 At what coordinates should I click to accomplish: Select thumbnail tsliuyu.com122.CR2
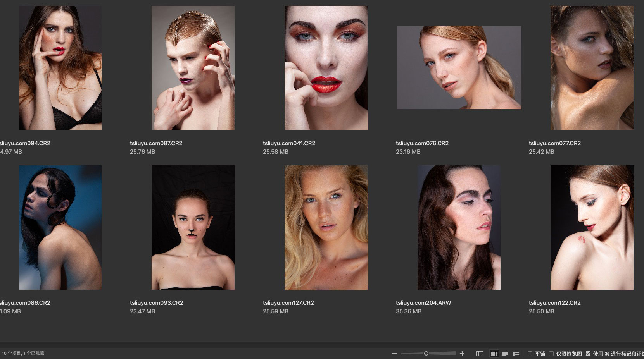point(592,227)
